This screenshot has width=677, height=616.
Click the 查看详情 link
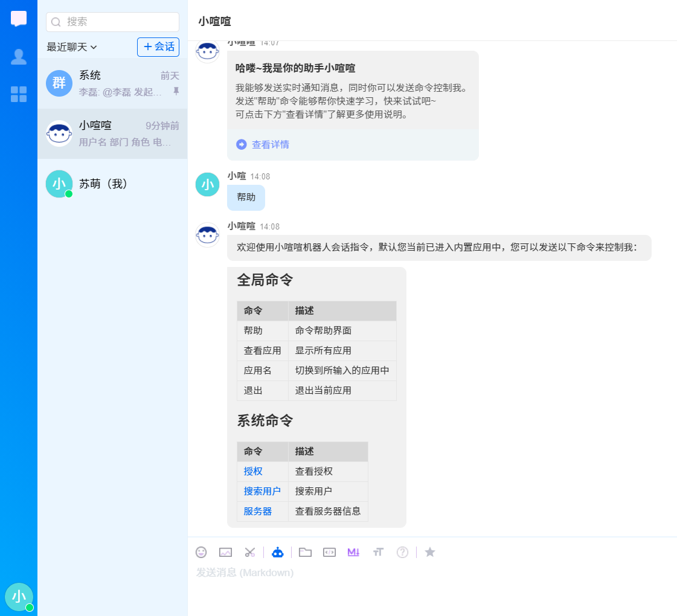[270, 144]
